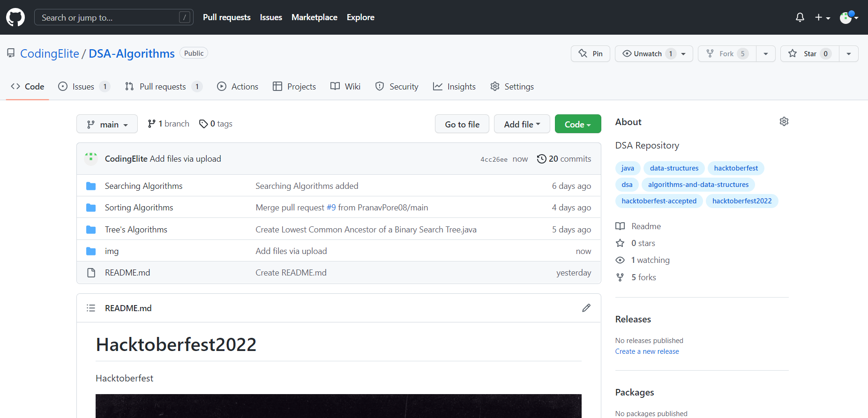Image resolution: width=868 pixels, height=418 pixels.
Task: Open Create Lowest Common Ancestor commit message
Action: coord(366,230)
